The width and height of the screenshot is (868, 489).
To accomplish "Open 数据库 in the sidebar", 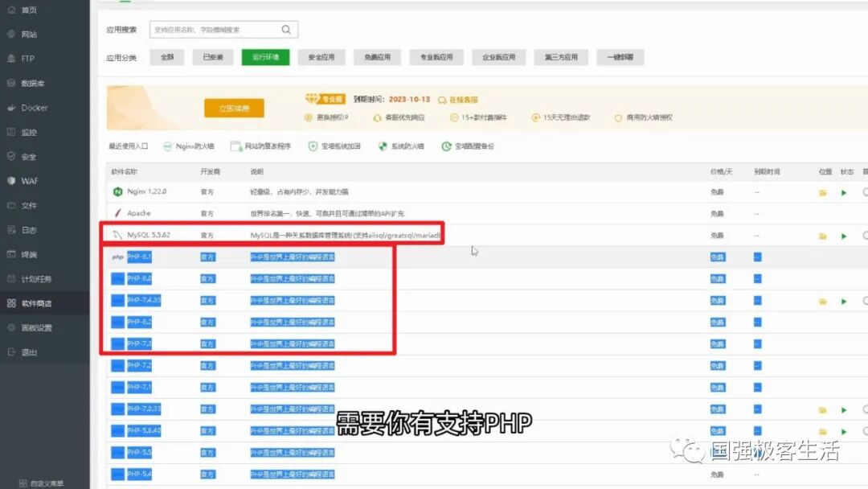I will (32, 83).
